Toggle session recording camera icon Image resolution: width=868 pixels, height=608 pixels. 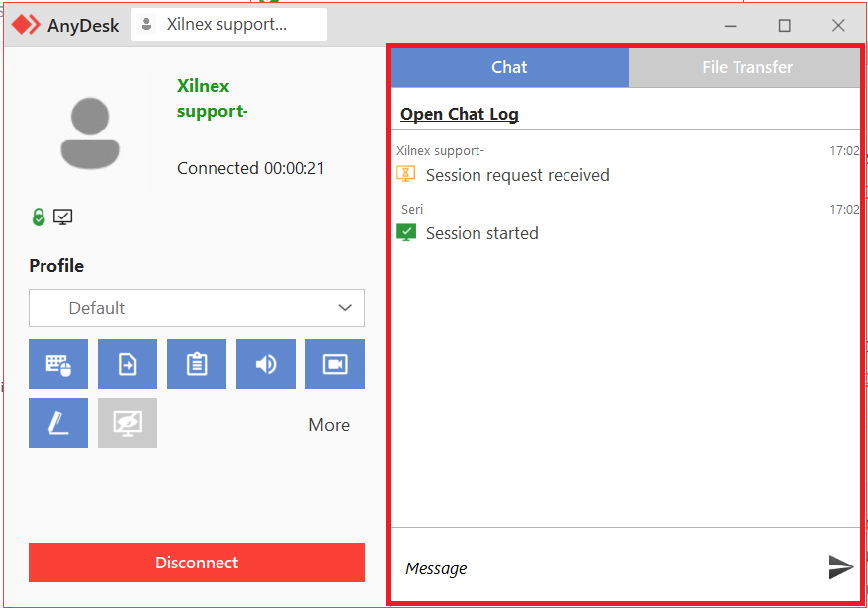[335, 364]
